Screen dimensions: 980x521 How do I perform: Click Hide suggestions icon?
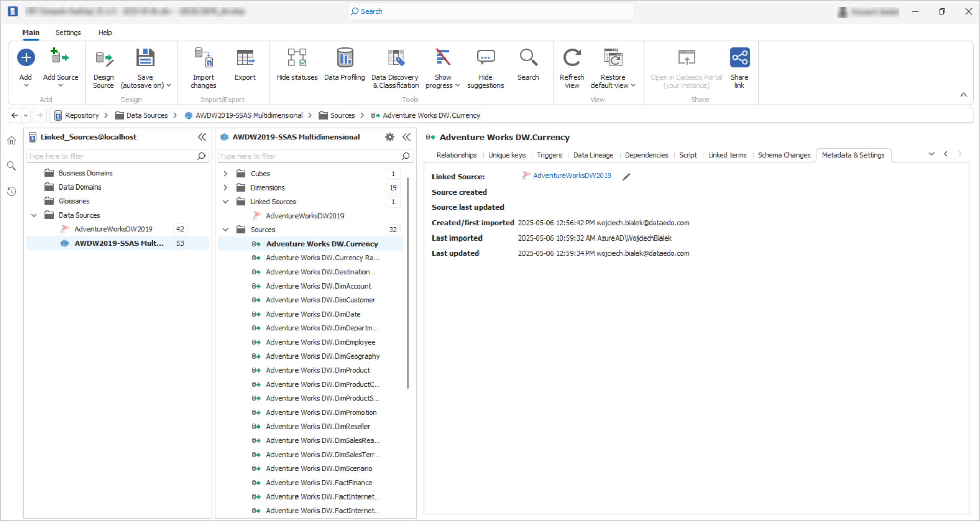pos(486,58)
